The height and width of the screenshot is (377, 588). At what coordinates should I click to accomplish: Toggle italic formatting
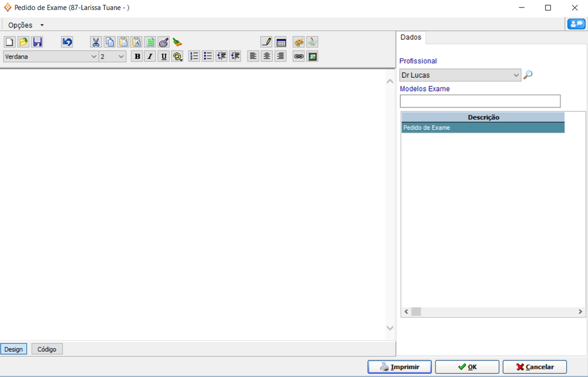click(x=150, y=56)
